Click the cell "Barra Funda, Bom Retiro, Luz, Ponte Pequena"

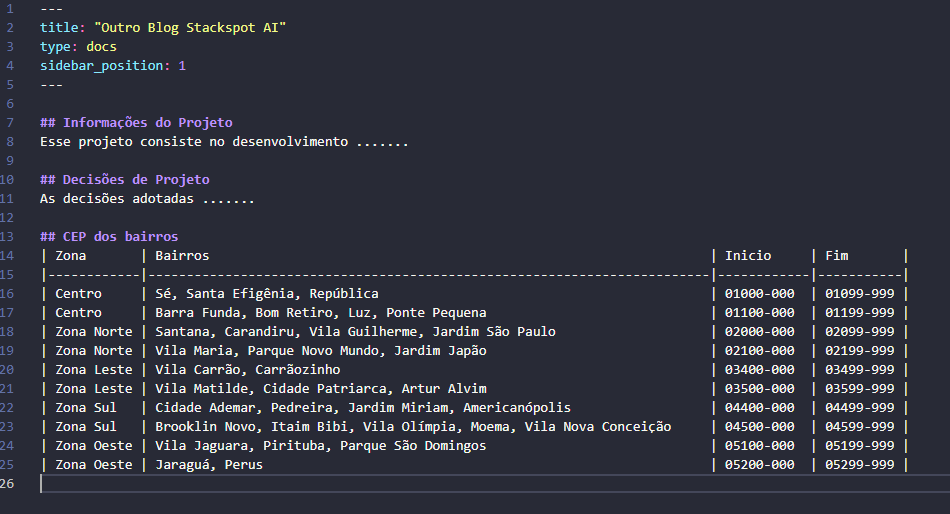pos(321,313)
